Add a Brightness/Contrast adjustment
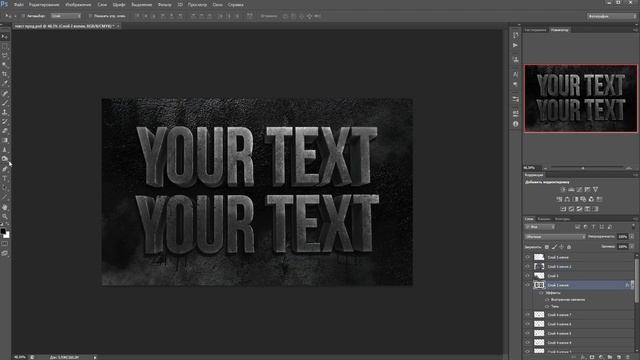This screenshot has width=640, height=360. tap(563, 189)
